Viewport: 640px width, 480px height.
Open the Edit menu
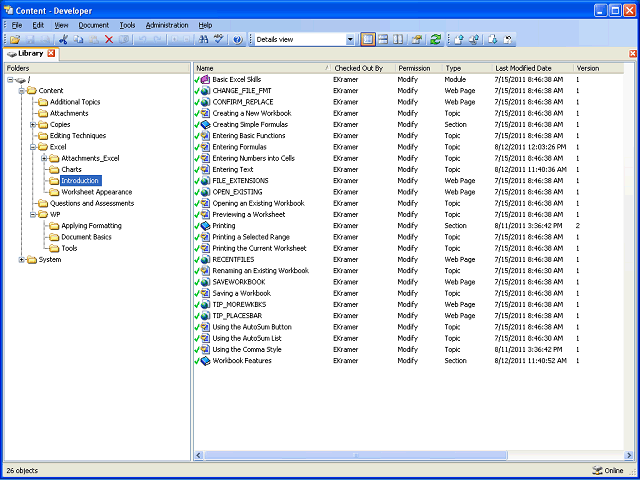pyautogui.click(x=38, y=25)
